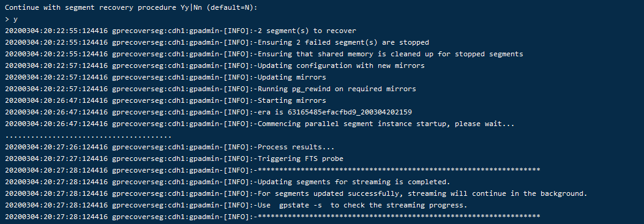Viewport: 644px width, 224px height.
Task: Click the 'Ensuring 2 failed segment(s) are stopped' line
Action: (217, 42)
